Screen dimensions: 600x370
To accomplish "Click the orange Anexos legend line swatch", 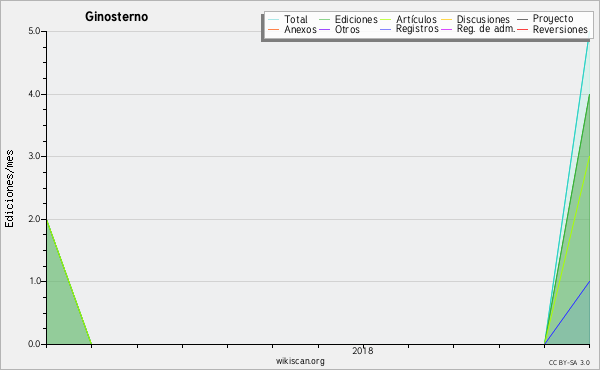I will tap(274, 29).
